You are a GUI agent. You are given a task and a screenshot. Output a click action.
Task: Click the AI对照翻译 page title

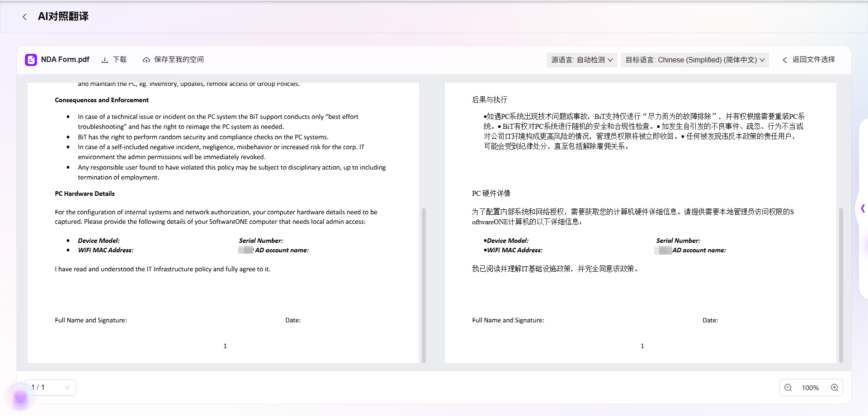tap(63, 17)
